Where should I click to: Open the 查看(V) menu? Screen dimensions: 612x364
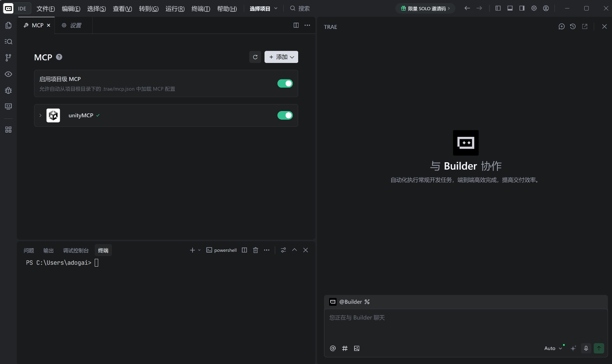(x=122, y=9)
